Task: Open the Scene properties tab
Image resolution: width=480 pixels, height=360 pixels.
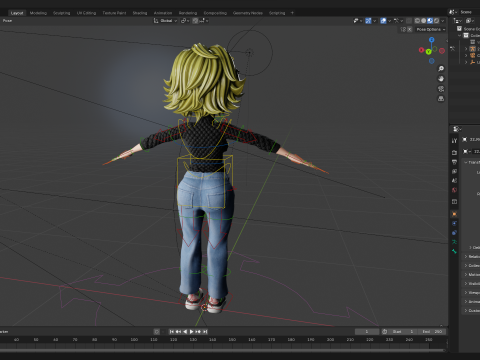Action: click(454, 181)
